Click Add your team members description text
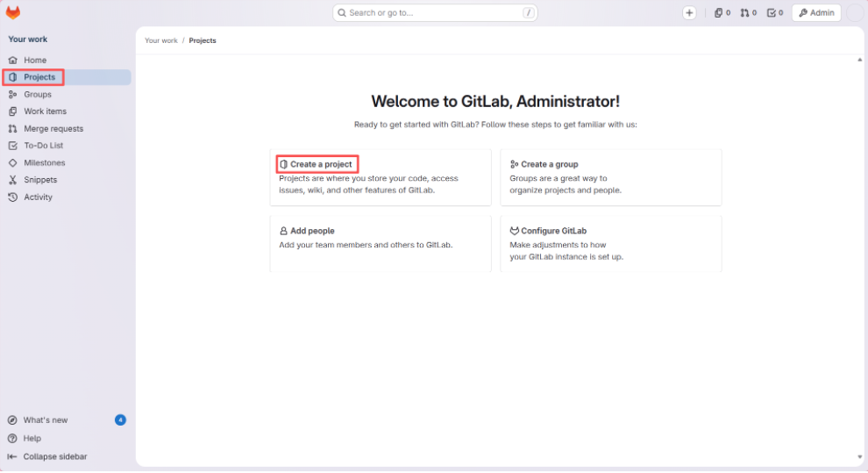 [x=366, y=245]
